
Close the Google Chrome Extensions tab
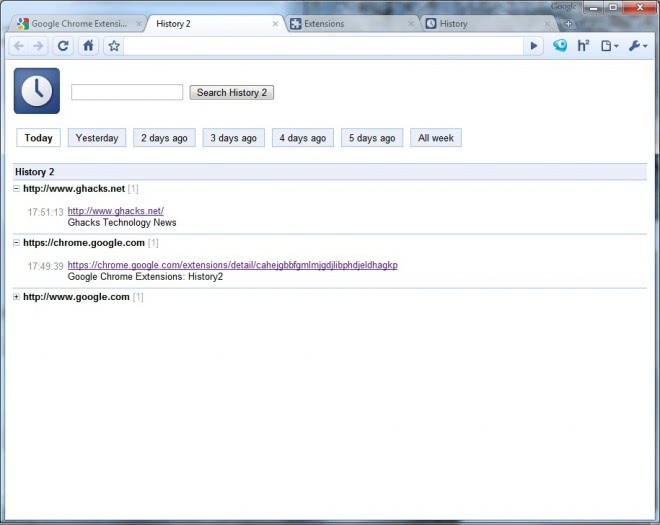click(139, 24)
